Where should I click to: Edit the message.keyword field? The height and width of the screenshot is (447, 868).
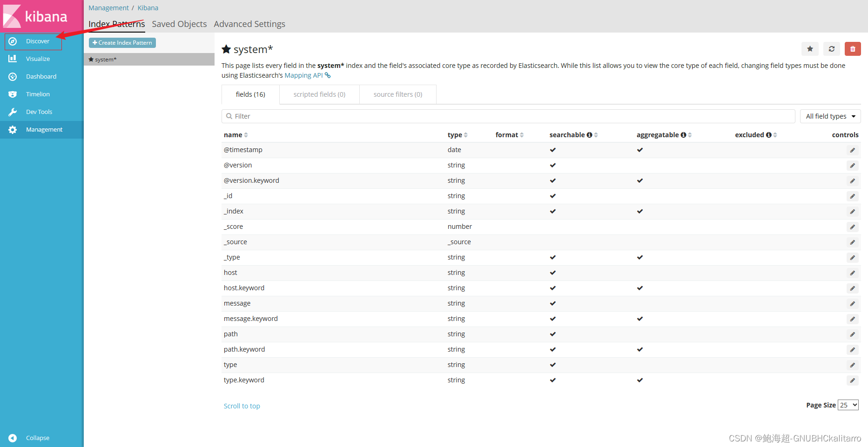[x=852, y=319]
